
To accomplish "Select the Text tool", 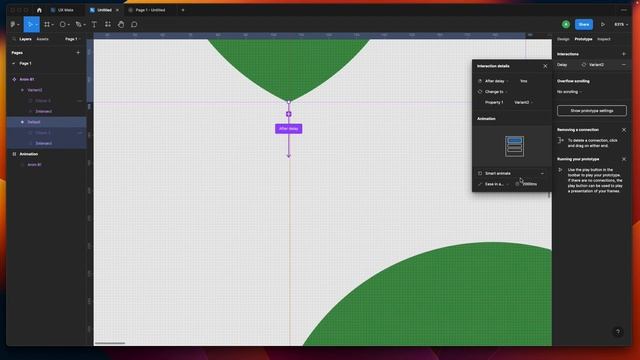I will (x=94, y=24).
